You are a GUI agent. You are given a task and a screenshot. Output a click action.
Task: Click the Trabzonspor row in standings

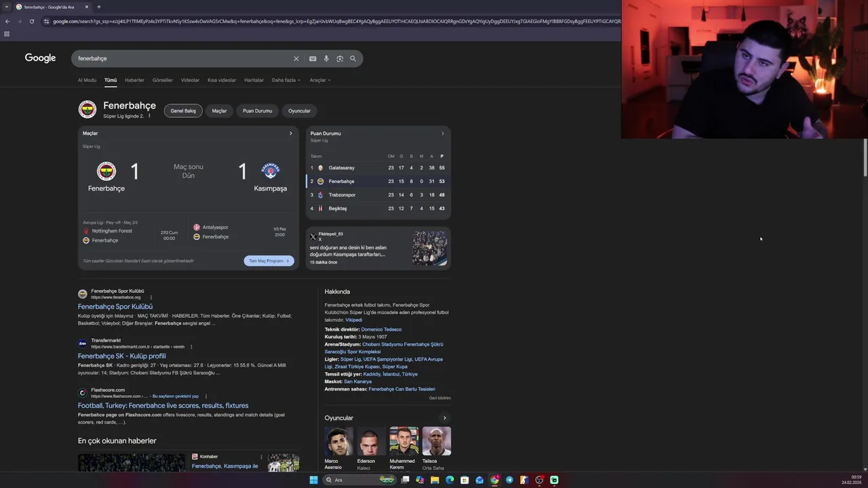(378, 195)
